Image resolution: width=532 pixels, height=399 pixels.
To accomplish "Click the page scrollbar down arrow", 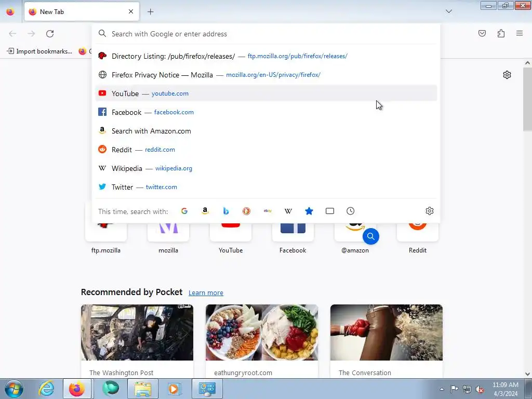I will pos(527,374).
